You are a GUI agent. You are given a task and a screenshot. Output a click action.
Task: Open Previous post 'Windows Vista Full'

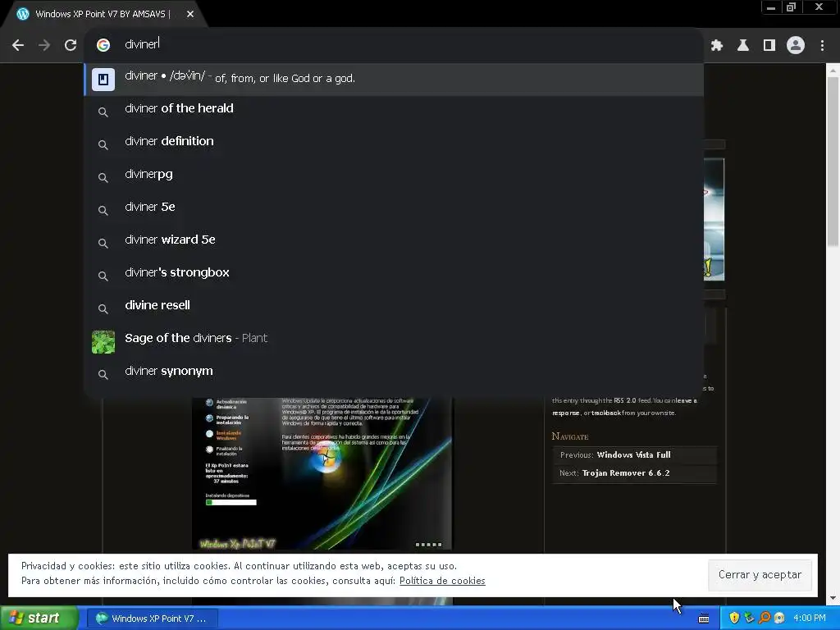(x=634, y=454)
